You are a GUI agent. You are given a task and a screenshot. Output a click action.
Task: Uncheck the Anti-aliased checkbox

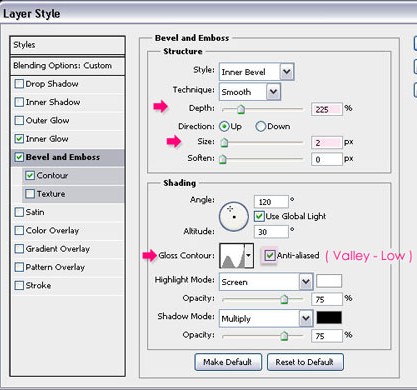coord(269,256)
